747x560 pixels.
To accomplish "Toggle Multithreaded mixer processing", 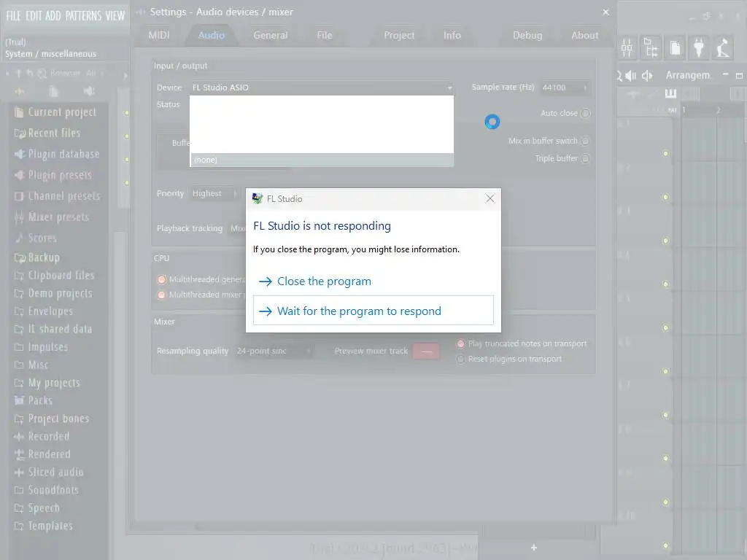I will point(161,295).
